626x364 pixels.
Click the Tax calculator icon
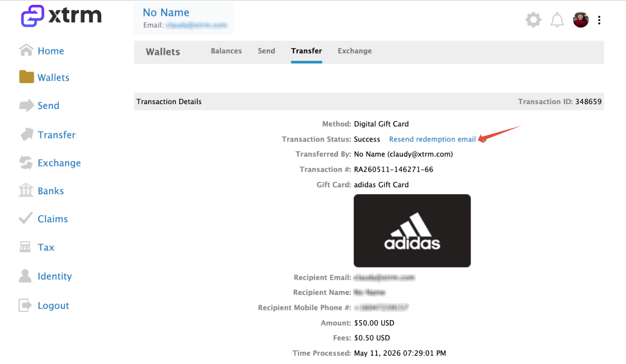25,247
